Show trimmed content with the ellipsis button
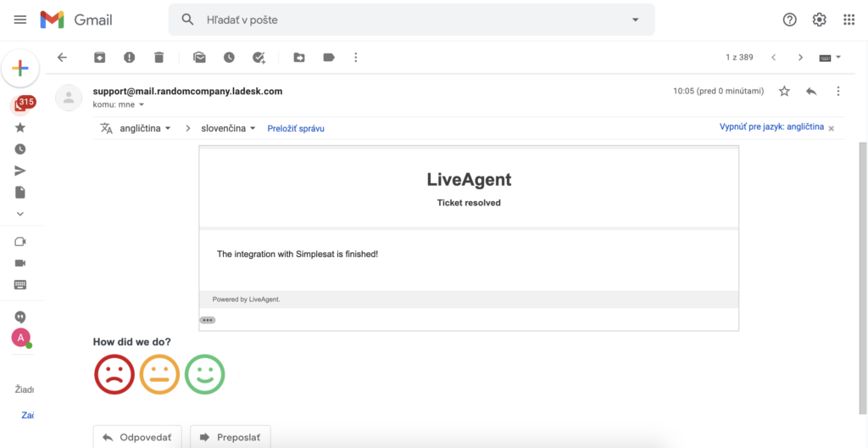 pyautogui.click(x=208, y=320)
